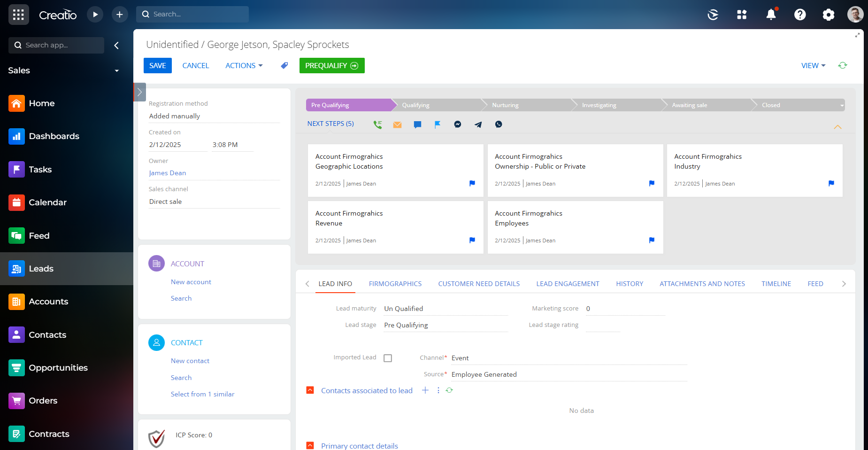
Task: Click the plus quick-add icon in top bar
Action: (120, 15)
